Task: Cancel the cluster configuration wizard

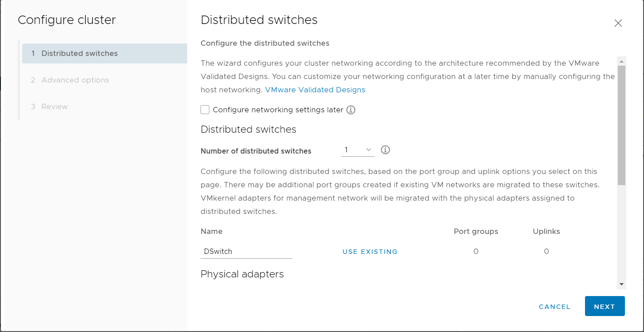Action: (x=554, y=307)
